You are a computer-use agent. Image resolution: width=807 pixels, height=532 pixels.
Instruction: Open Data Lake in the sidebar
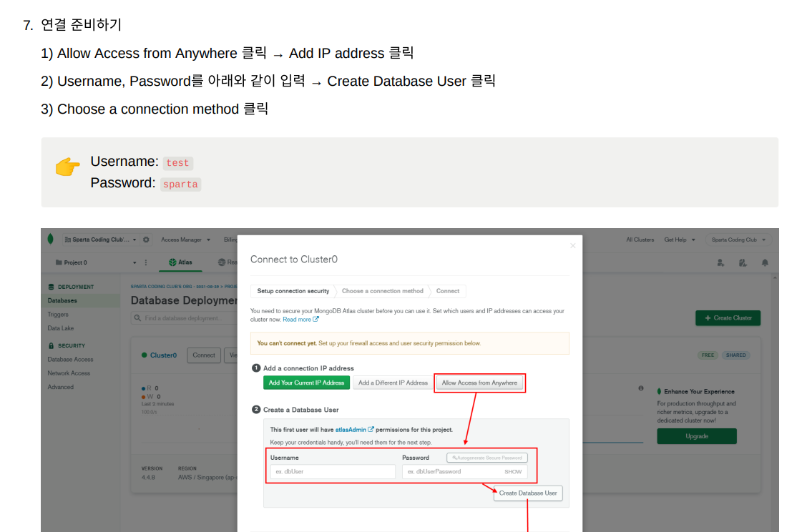[61, 328]
